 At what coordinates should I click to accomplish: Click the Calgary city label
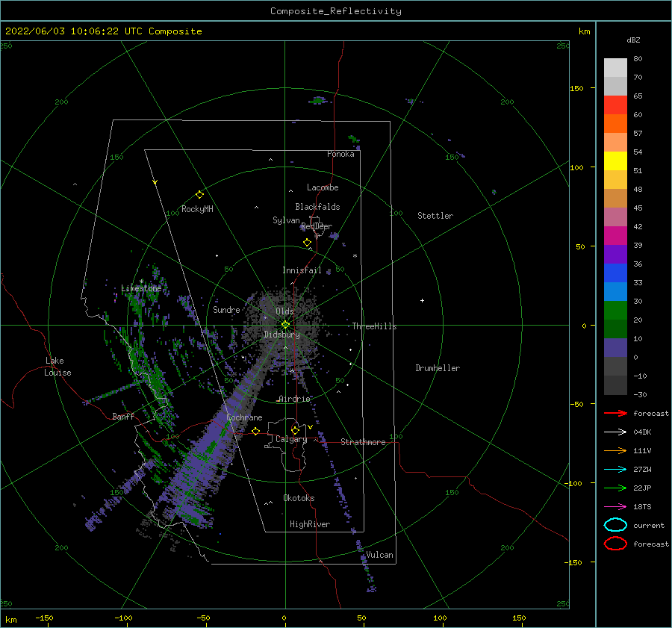pos(291,439)
